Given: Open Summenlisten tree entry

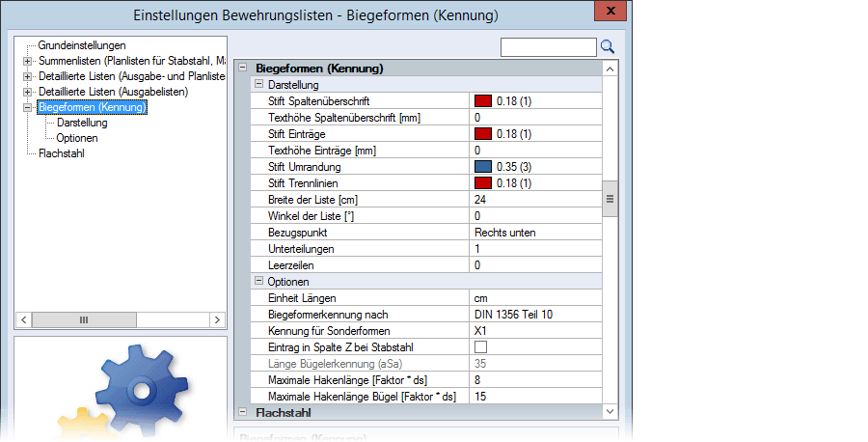Looking at the screenshot, I should tap(132, 61).
